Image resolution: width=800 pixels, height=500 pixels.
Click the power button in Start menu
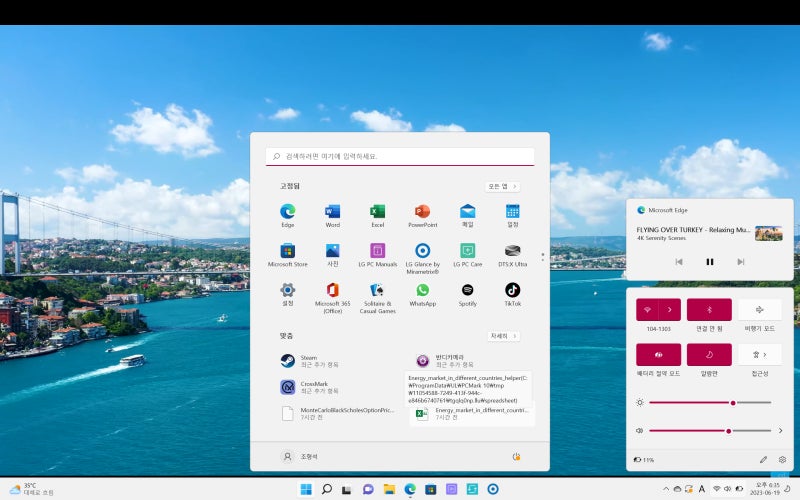(516, 457)
